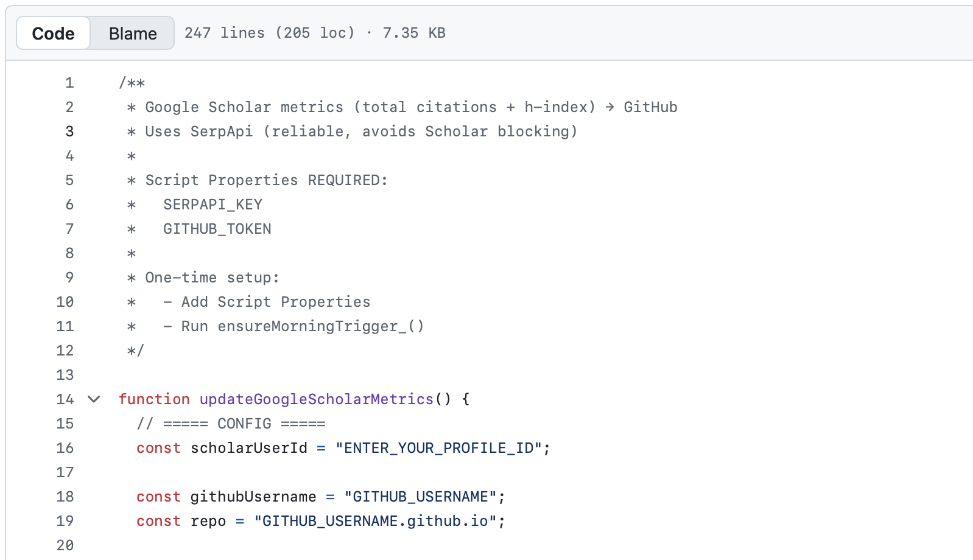
Task: Switch to the Code tab
Action: [54, 33]
